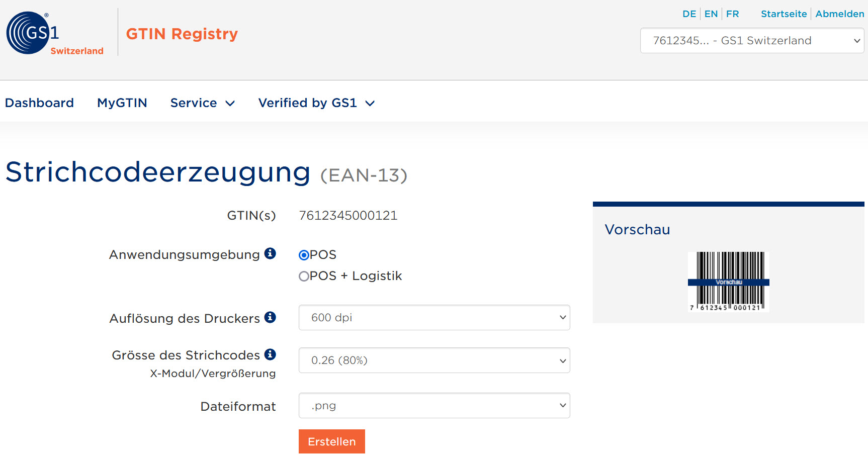Switch language to FR

pyautogui.click(x=732, y=14)
